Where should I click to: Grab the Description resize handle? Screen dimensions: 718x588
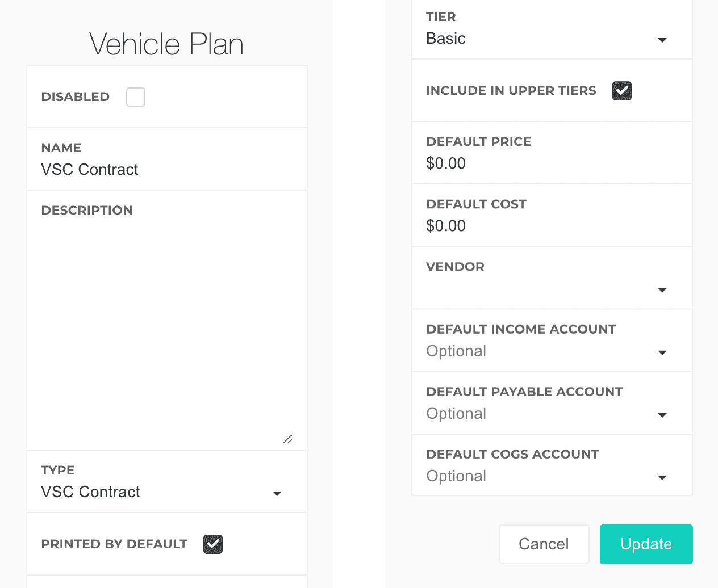[288, 439]
